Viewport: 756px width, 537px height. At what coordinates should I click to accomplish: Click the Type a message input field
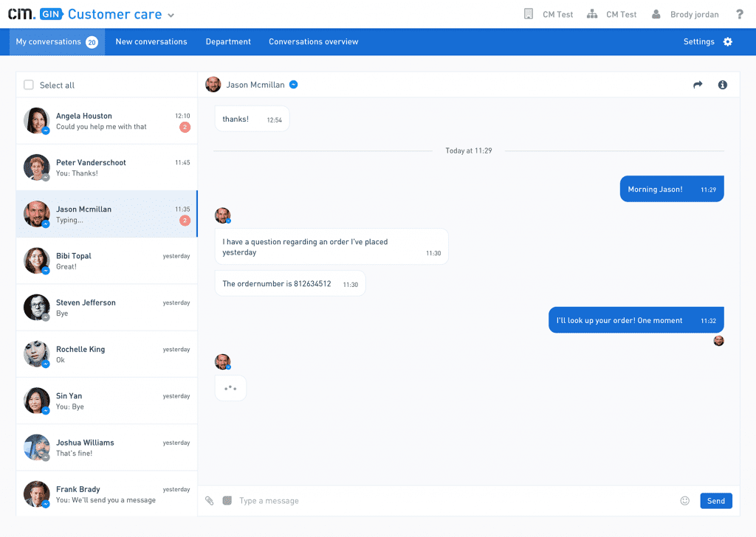(369, 500)
